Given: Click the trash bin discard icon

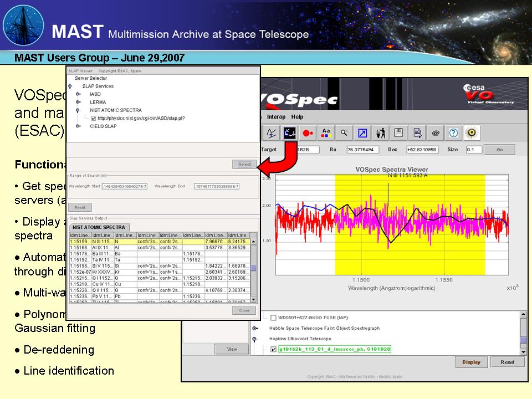Looking at the screenshot, I should [x=381, y=133].
